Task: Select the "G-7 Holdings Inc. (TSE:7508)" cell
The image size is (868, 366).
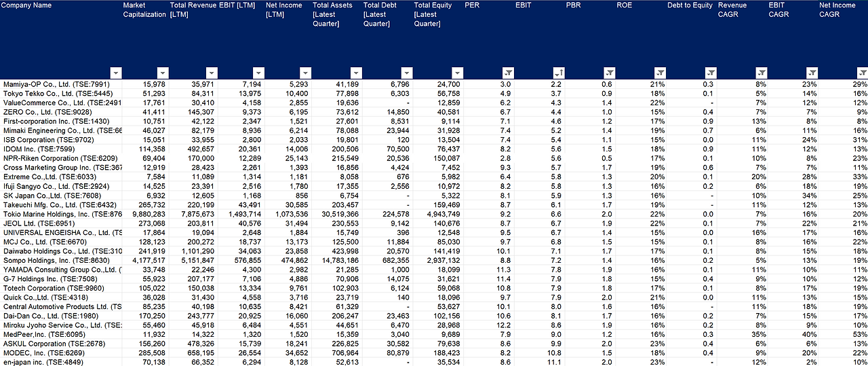Action: click(x=61, y=278)
